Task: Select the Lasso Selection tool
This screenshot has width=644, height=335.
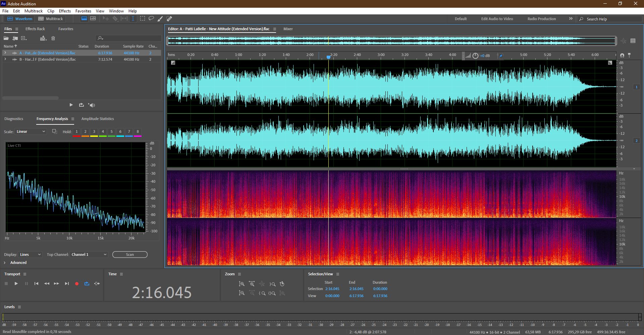Action: [151, 19]
